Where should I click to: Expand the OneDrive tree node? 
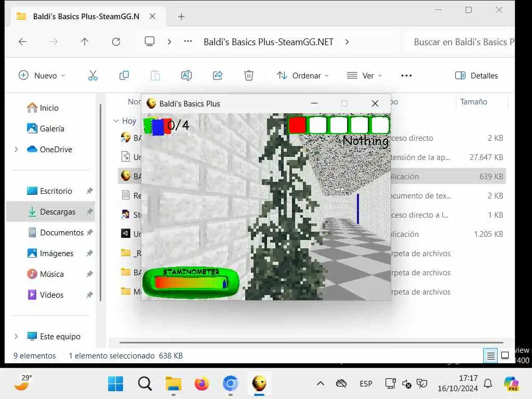[x=16, y=149]
